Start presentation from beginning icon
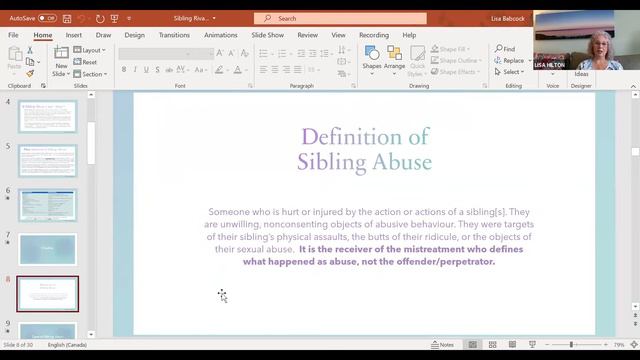640x360 pixels. coord(115,19)
